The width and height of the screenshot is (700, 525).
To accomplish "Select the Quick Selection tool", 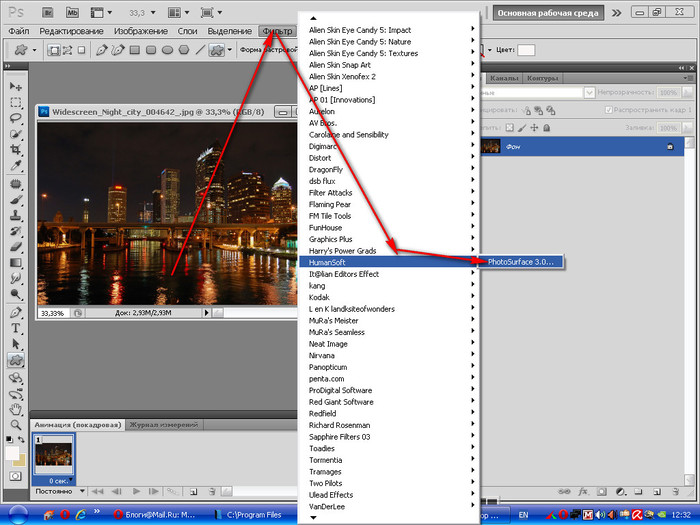I will click(x=16, y=133).
